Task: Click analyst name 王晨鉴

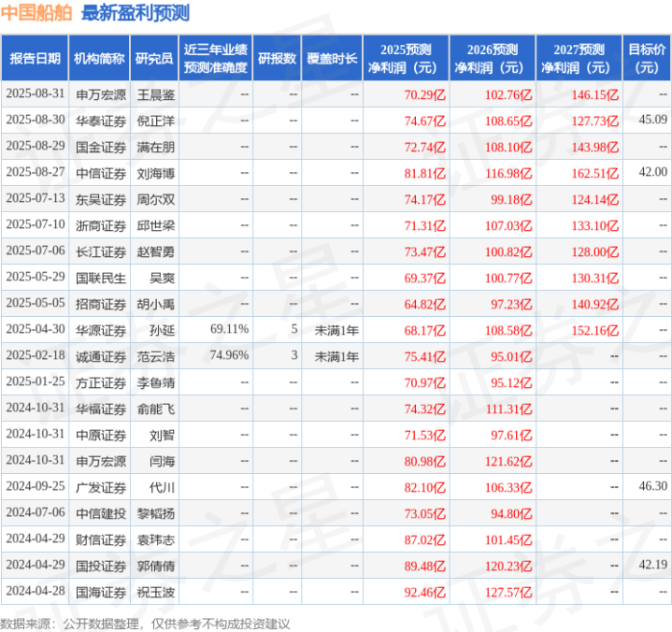Action: tap(155, 94)
